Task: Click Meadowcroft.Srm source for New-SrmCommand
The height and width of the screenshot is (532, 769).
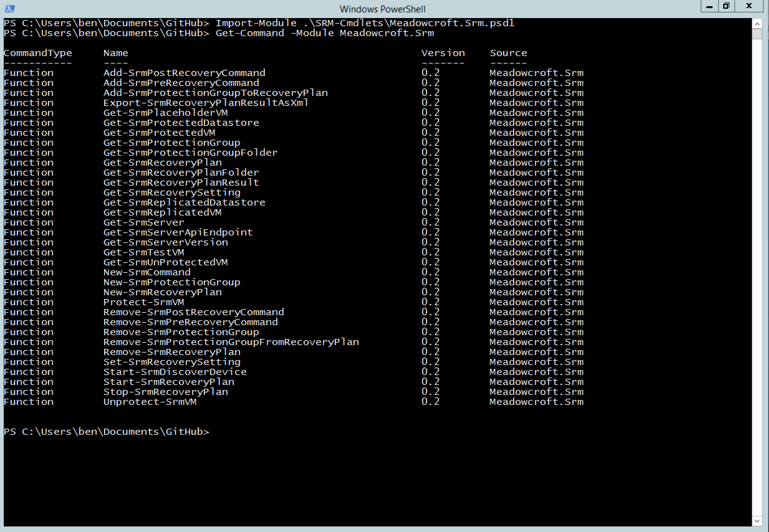Action: click(x=536, y=273)
